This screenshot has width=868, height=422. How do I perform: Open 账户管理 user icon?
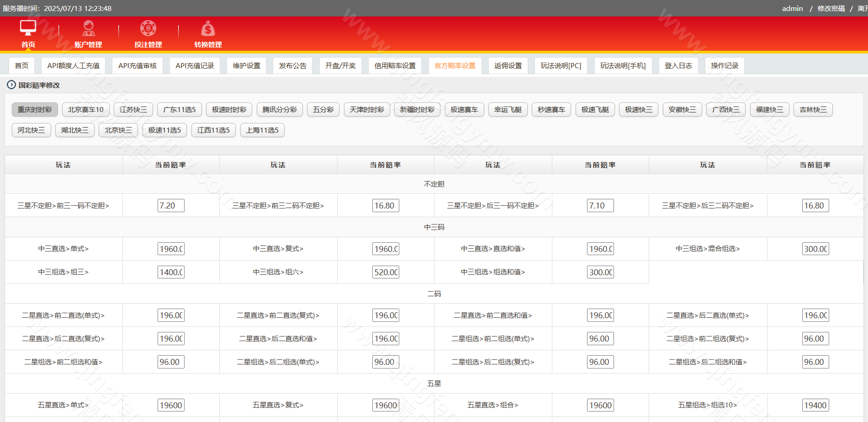88,28
